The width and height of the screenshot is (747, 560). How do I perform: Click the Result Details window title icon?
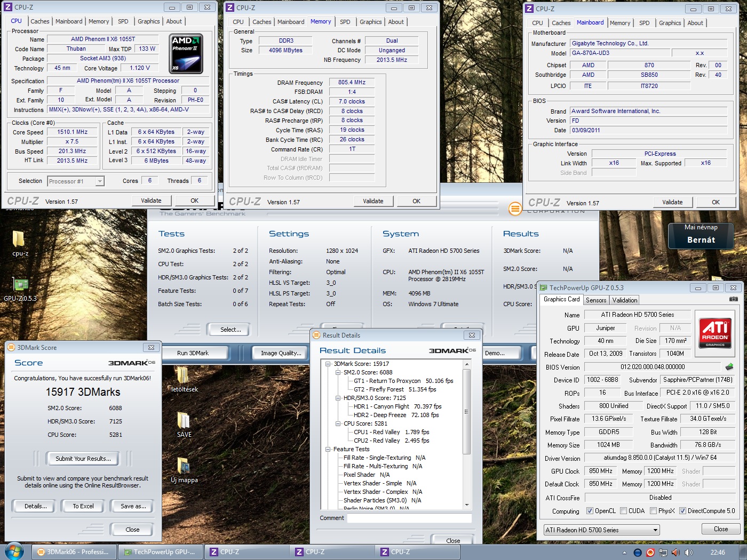coord(316,335)
